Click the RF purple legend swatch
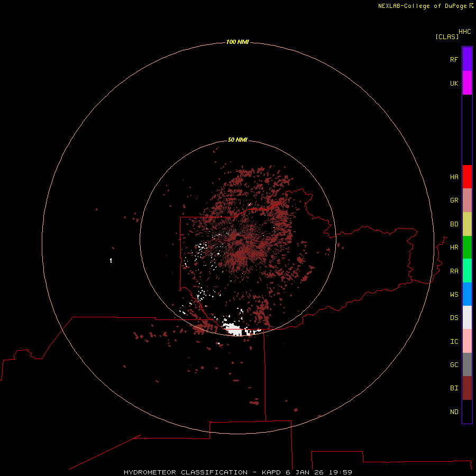 click(467, 59)
